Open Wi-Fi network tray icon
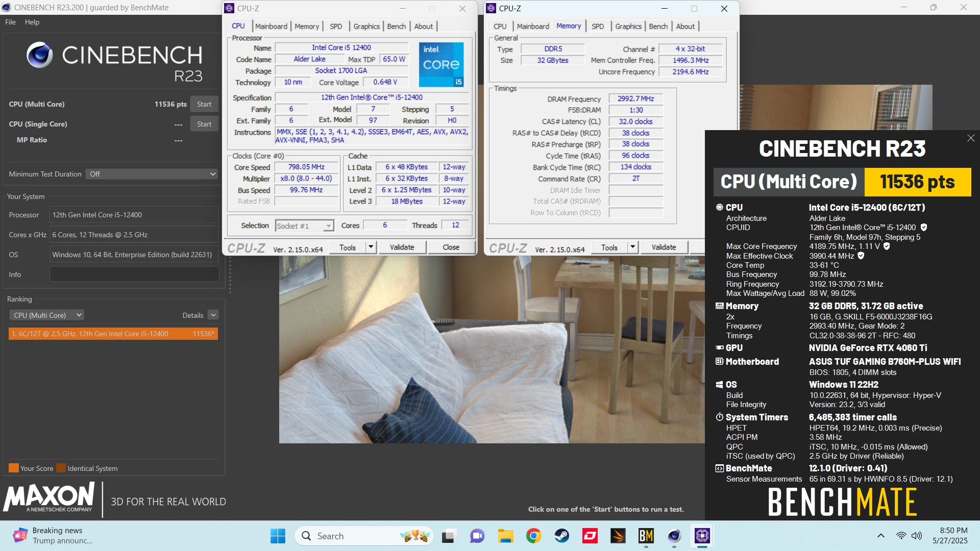 point(901,536)
